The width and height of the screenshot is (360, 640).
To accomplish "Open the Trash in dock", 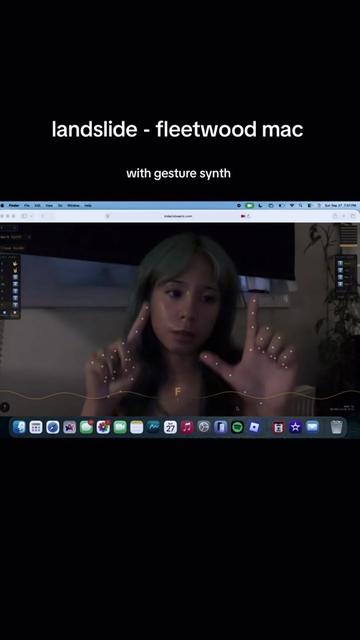I will pos(336,427).
